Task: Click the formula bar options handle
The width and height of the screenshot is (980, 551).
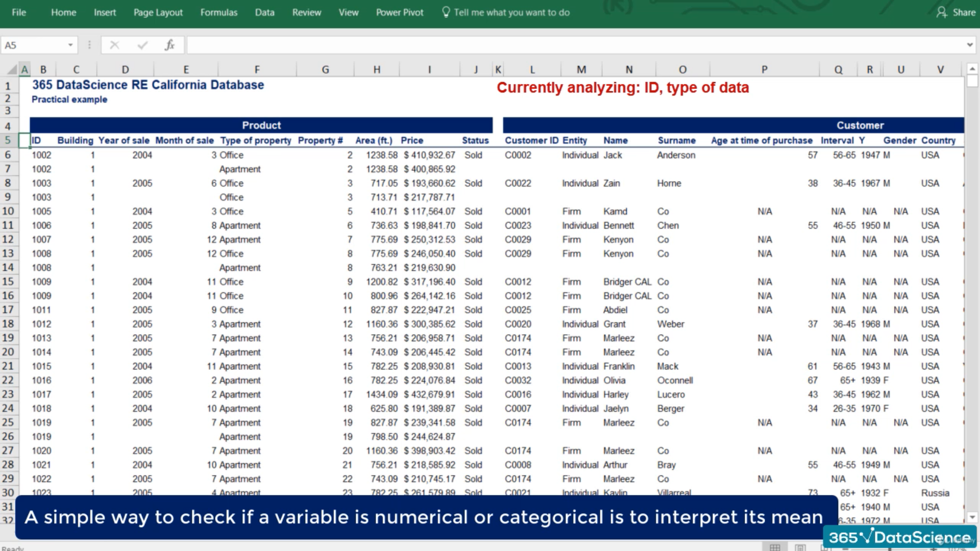Action: pyautogui.click(x=89, y=45)
